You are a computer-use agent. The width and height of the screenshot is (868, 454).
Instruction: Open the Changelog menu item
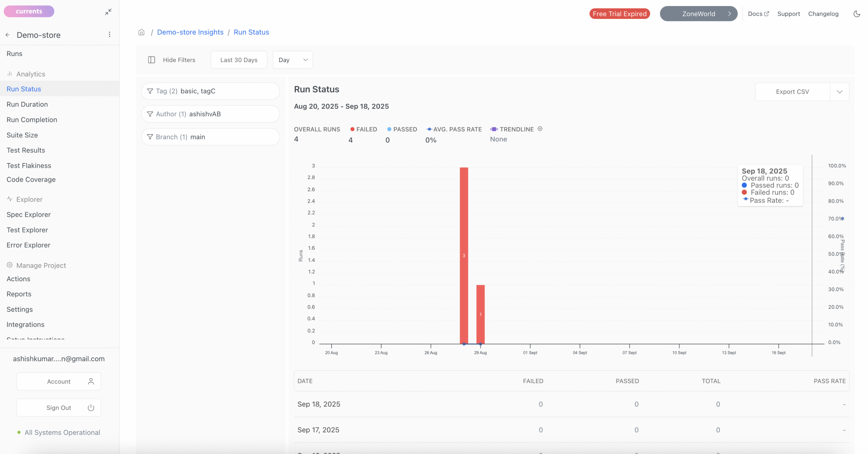point(824,14)
